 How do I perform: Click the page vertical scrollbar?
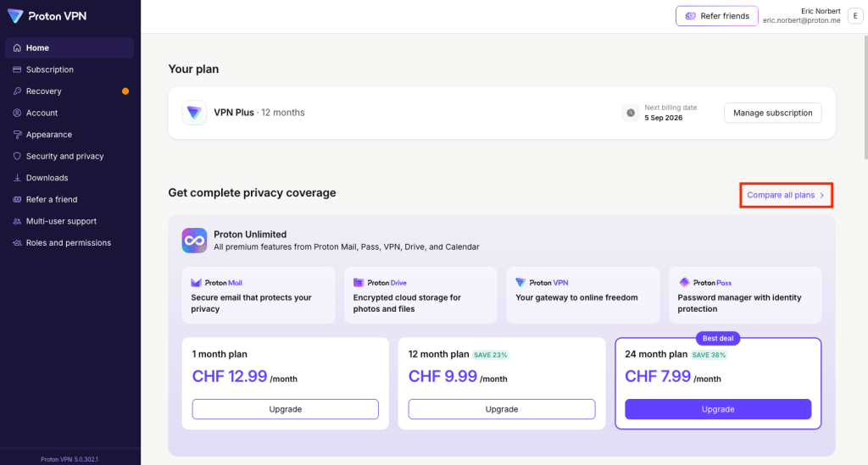[x=865, y=97]
